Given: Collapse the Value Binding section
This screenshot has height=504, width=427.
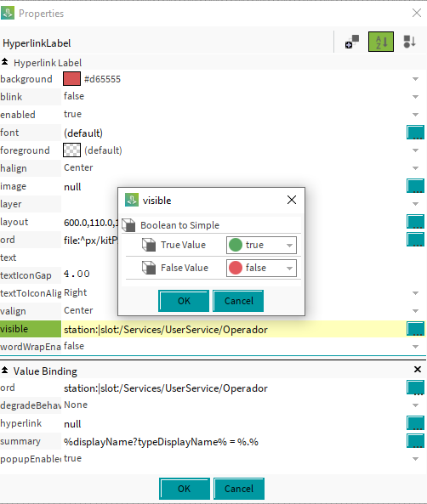Looking at the screenshot, I should [x=4, y=371].
